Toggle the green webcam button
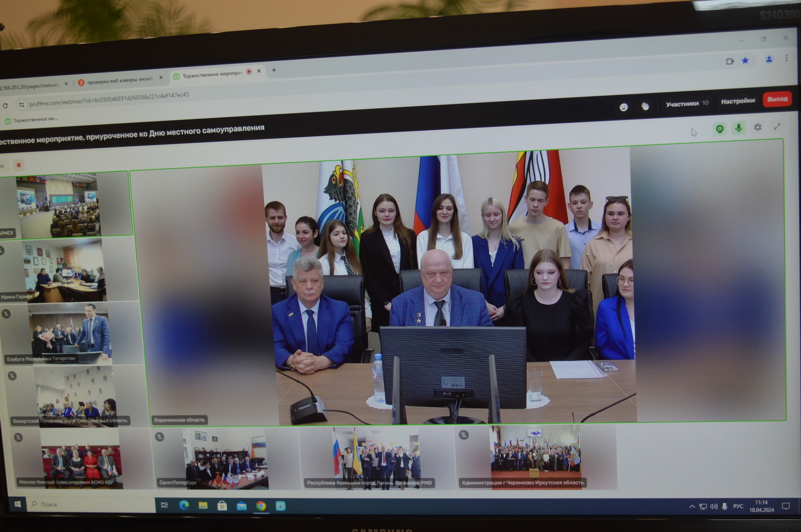Screen dimensions: 801x532 720,129
